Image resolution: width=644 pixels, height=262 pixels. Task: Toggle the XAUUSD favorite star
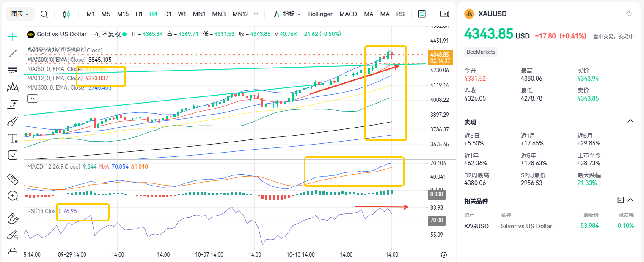629,14
